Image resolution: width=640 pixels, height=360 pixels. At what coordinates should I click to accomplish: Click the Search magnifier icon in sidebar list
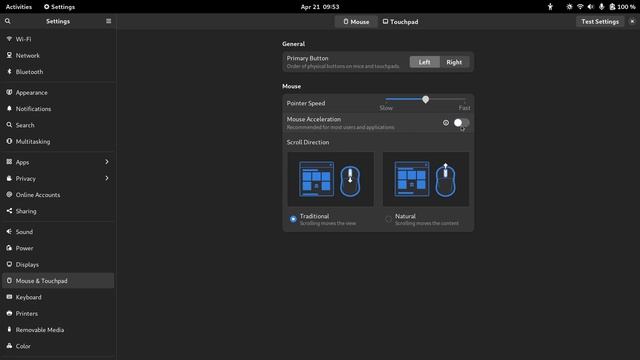point(9,125)
